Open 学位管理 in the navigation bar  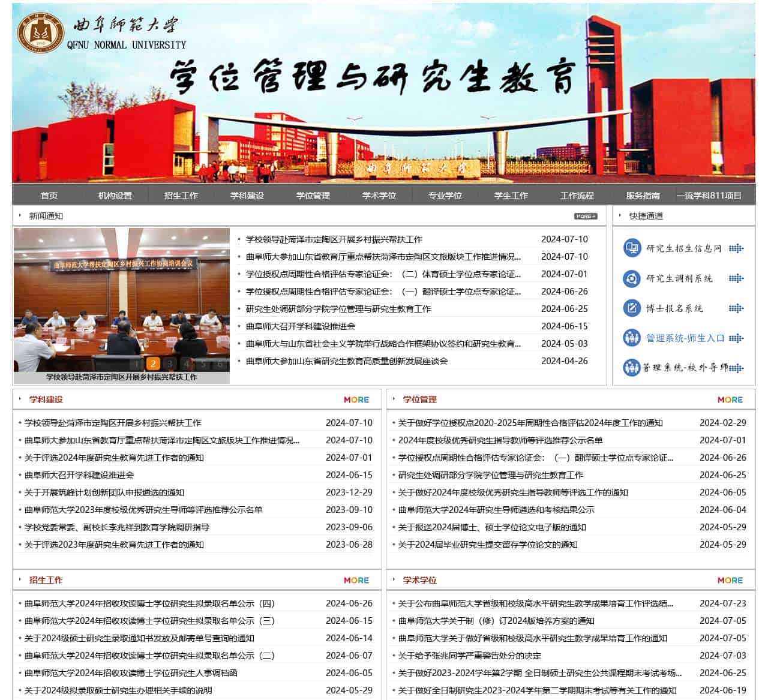click(313, 196)
